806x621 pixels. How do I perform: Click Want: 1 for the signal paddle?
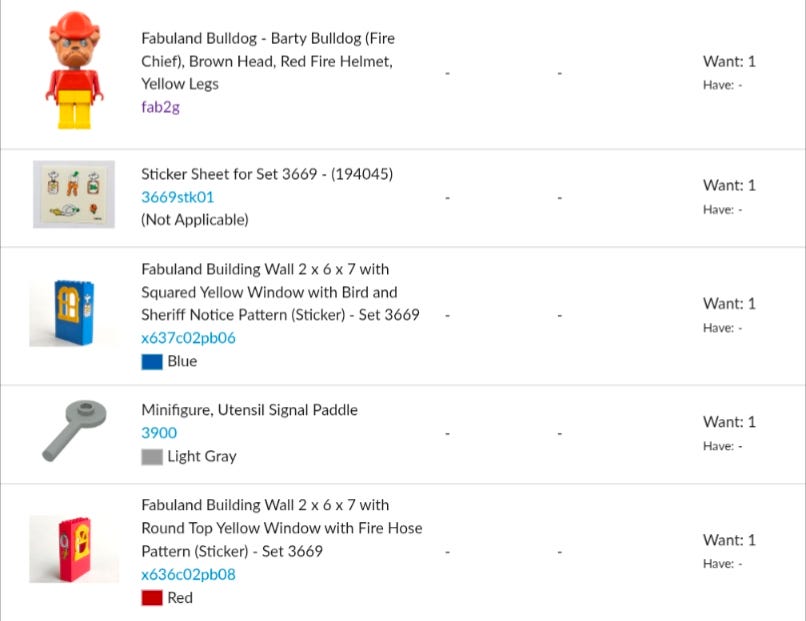(x=729, y=422)
